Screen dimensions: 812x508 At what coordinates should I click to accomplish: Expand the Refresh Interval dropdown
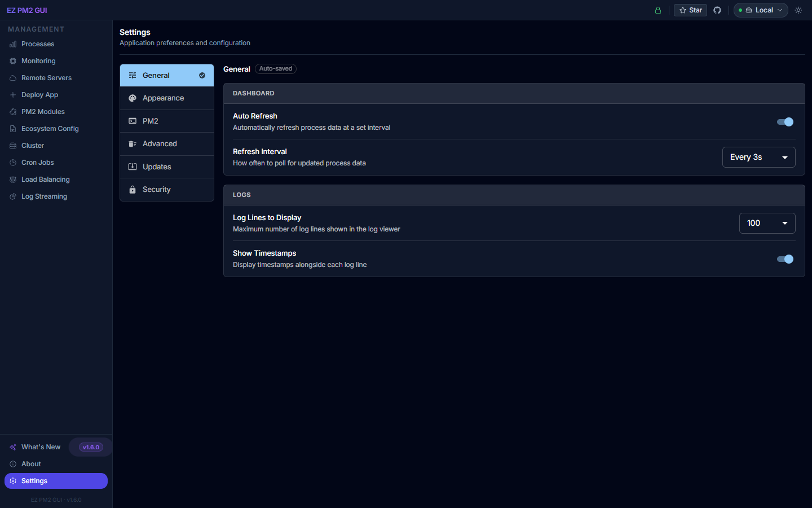(x=758, y=157)
